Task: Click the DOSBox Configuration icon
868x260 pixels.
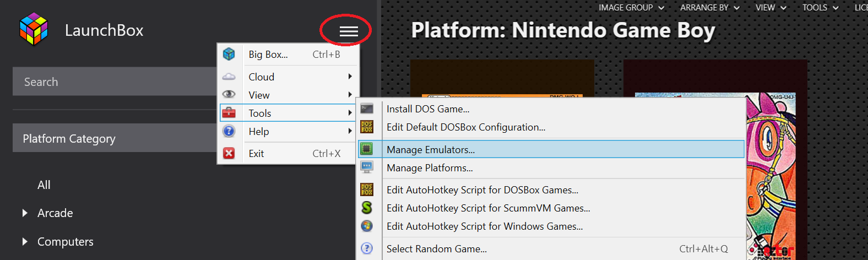Action: click(367, 127)
